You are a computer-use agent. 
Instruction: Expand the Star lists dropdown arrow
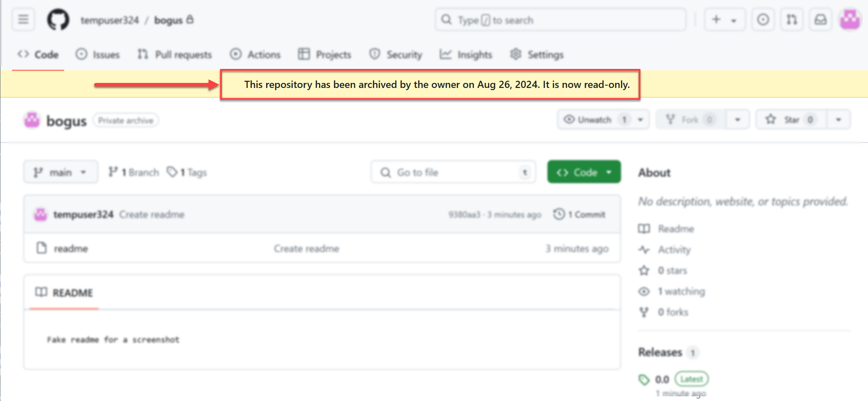[x=839, y=120]
